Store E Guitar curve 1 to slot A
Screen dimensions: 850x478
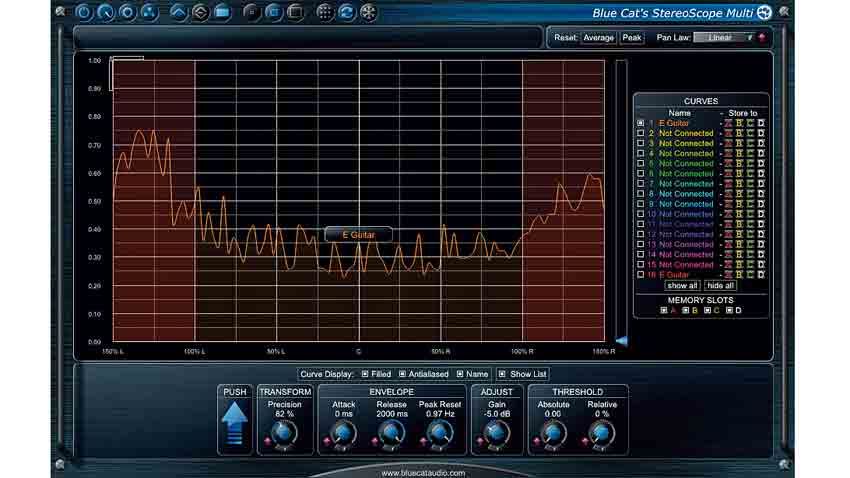[x=728, y=124]
